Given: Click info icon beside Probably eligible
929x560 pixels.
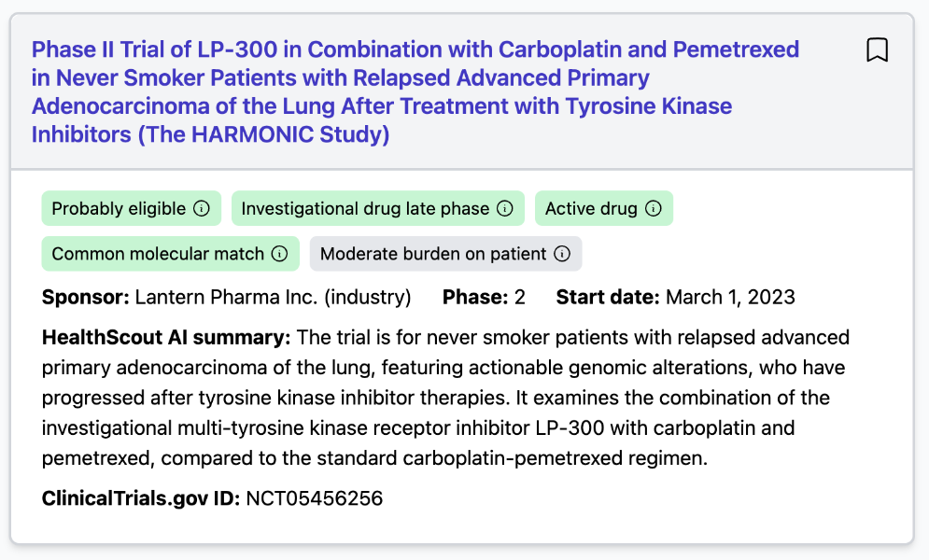Looking at the screenshot, I should click(202, 209).
